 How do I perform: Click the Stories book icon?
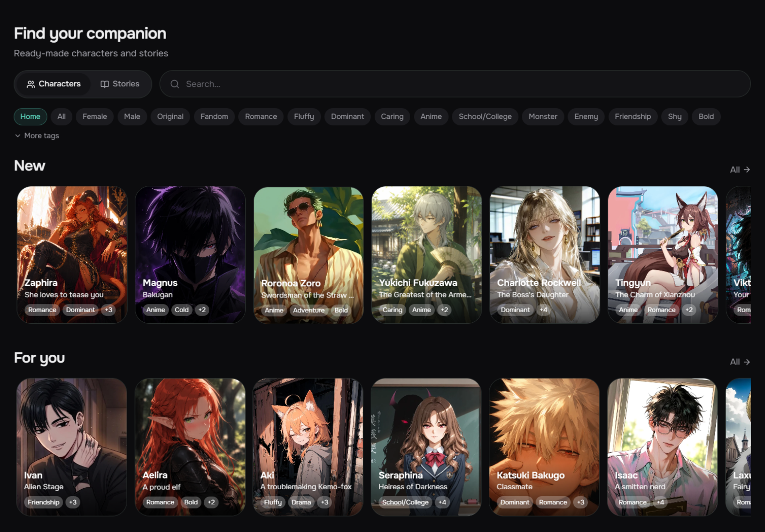coord(104,84)
